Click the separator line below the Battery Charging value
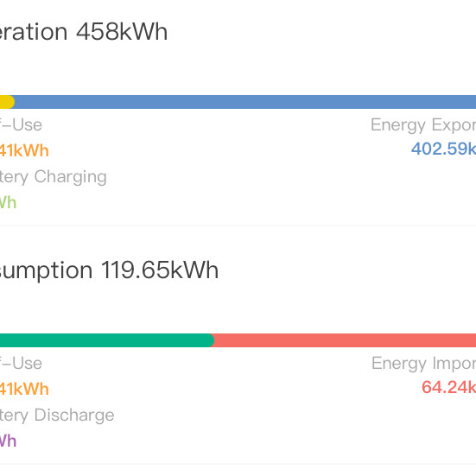Image resolution: width=476 pixels, height=476 pixels. tap(238, 225)
